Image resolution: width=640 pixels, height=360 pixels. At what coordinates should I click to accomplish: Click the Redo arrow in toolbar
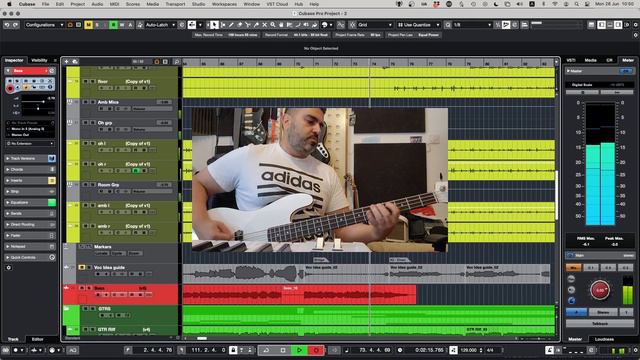(16, 25)
